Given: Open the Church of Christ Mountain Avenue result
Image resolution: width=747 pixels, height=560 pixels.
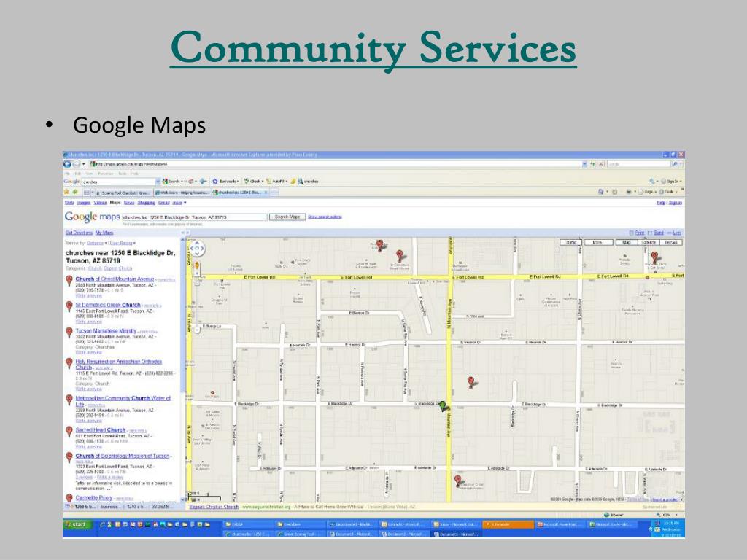Looking at the screenshot, I should (115, 279).
